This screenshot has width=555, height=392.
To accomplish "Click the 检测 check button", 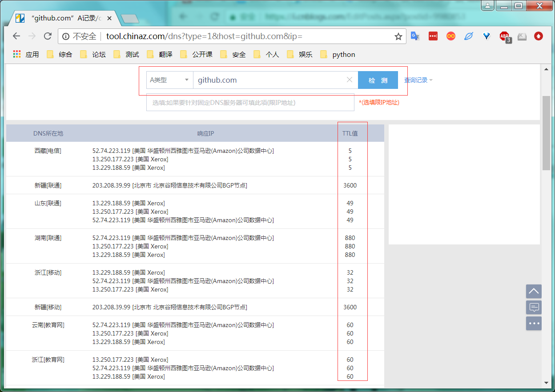I will [378, 80].
